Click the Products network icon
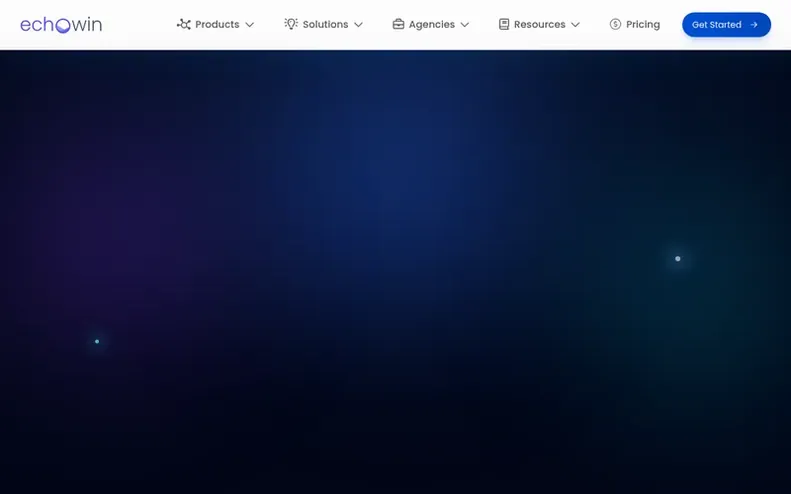This screenshot has width=791, height=494. click(184, 24)
